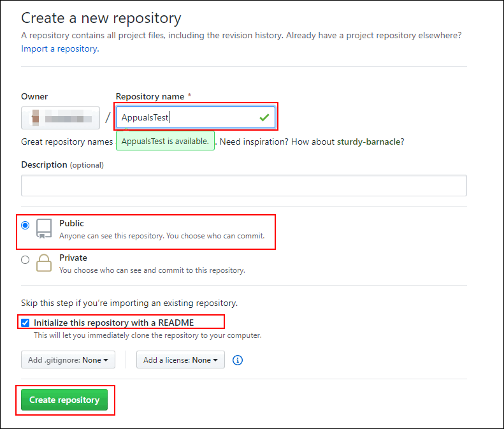Image resolution: width=504 pixels, height=429 pixels.
Task: Click the private repository lock icon
Action: (x=44, y=262)
